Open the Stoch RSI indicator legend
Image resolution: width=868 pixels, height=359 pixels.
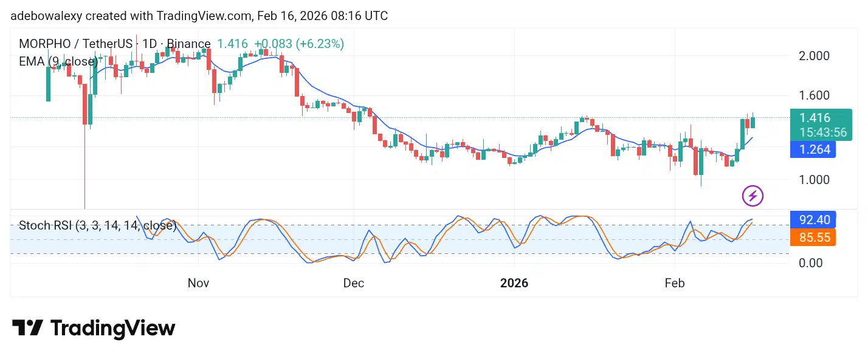[98, 226]
